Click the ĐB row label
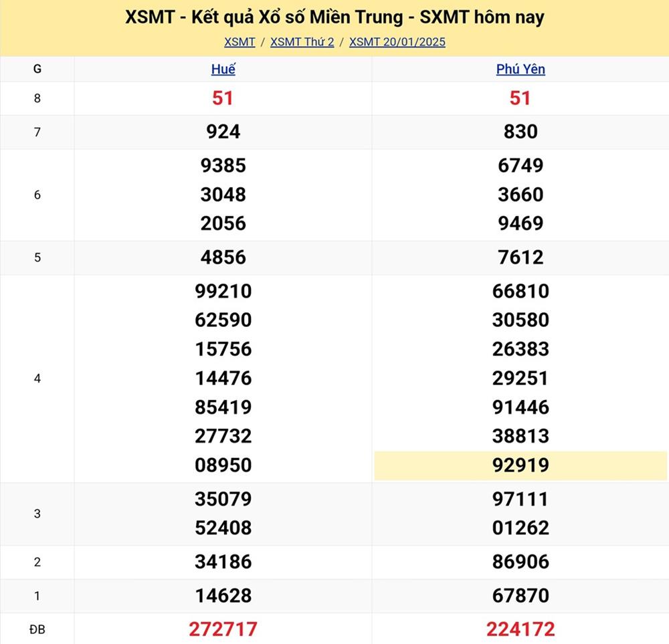 [x=37, y=629]
